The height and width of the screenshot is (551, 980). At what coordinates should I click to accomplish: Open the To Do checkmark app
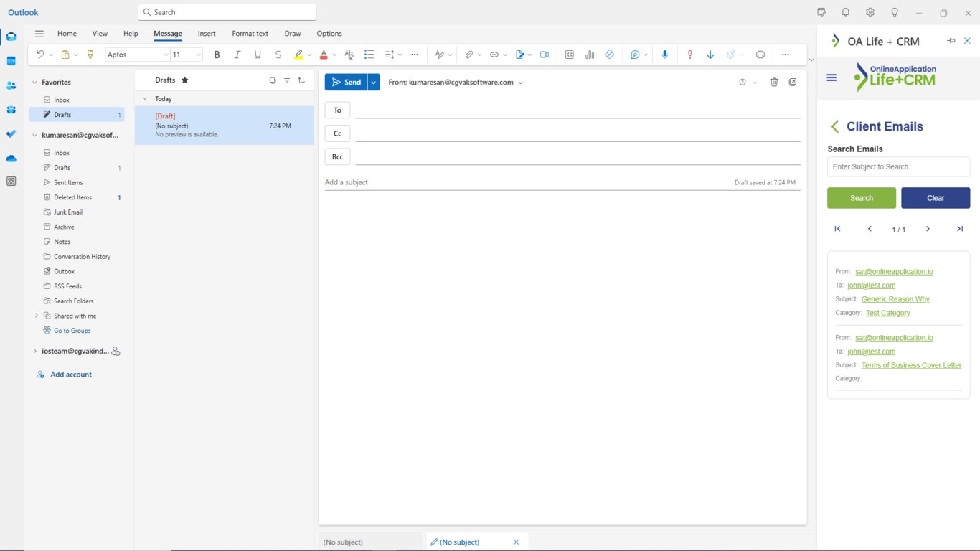[x=11, y=134]
